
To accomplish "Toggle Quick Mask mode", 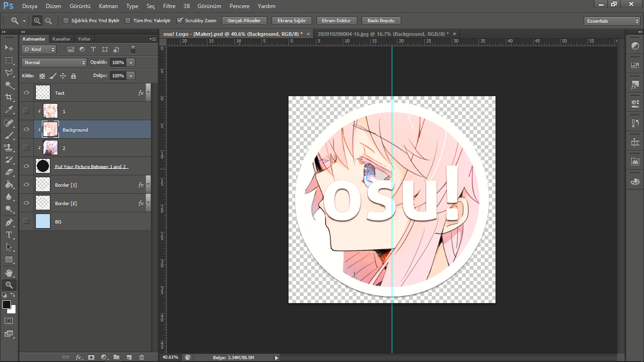I will (9, 321).
